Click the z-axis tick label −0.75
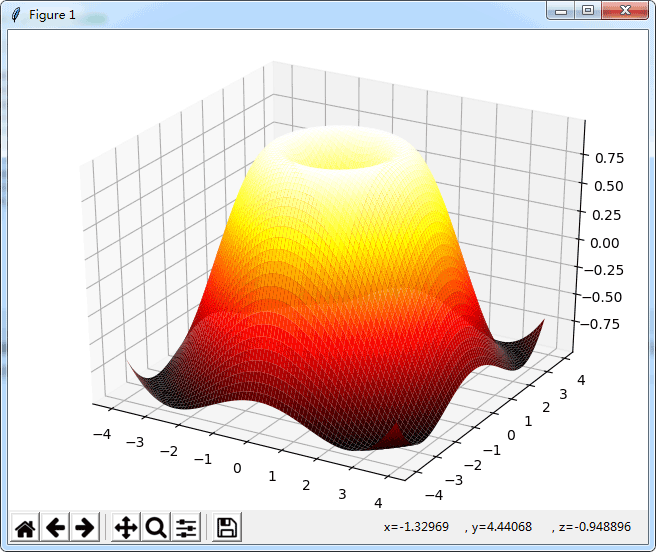The width and height of the screenshot is (656, 552). [x=600, y=324]
